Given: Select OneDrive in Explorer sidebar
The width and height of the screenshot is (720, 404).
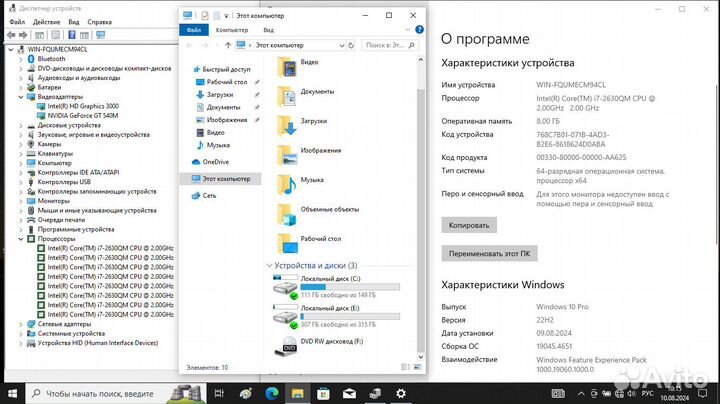Looking at the screenshot, I should click(211, 162).
